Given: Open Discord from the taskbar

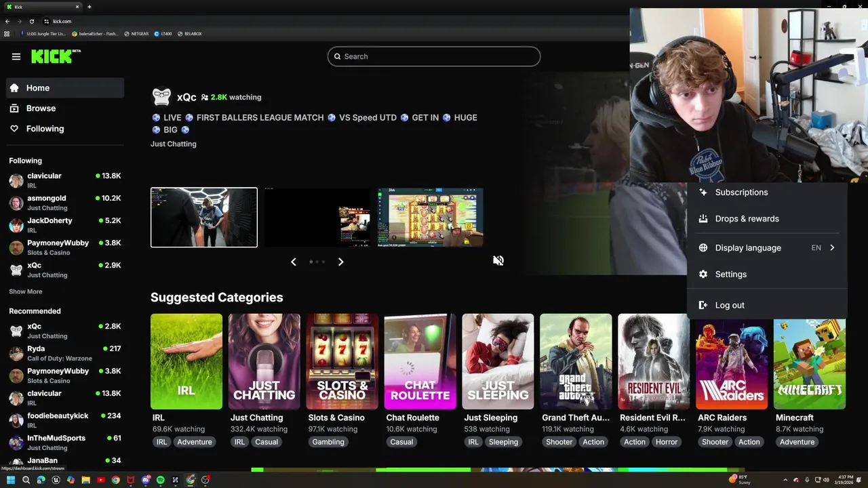Looking at the screenshot, I should (x=145, y=480).
